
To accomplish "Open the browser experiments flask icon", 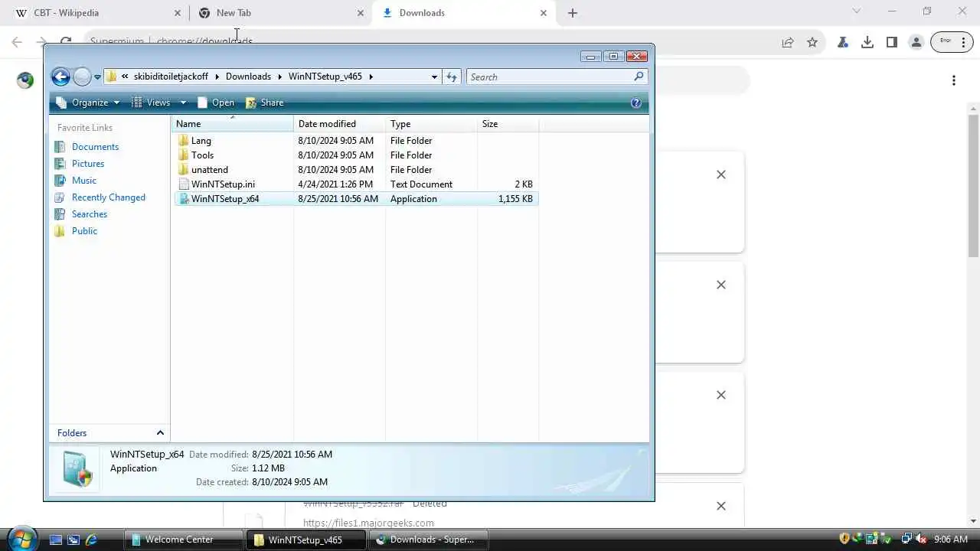I will 843,43.
